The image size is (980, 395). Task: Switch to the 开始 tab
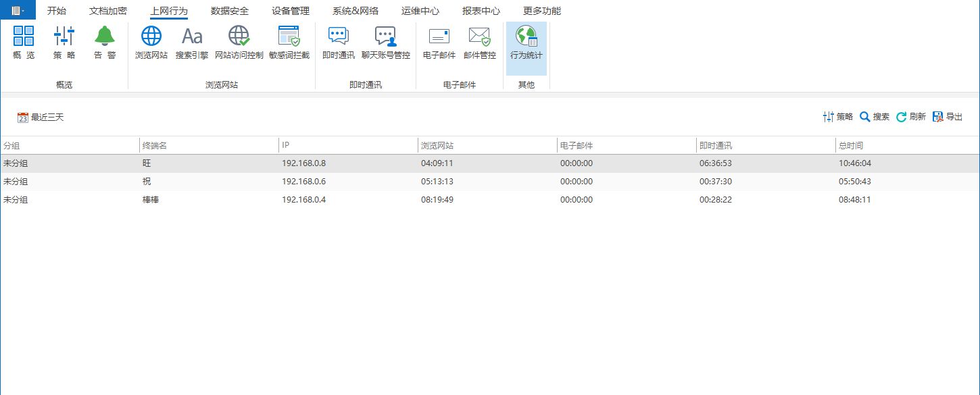57,11
